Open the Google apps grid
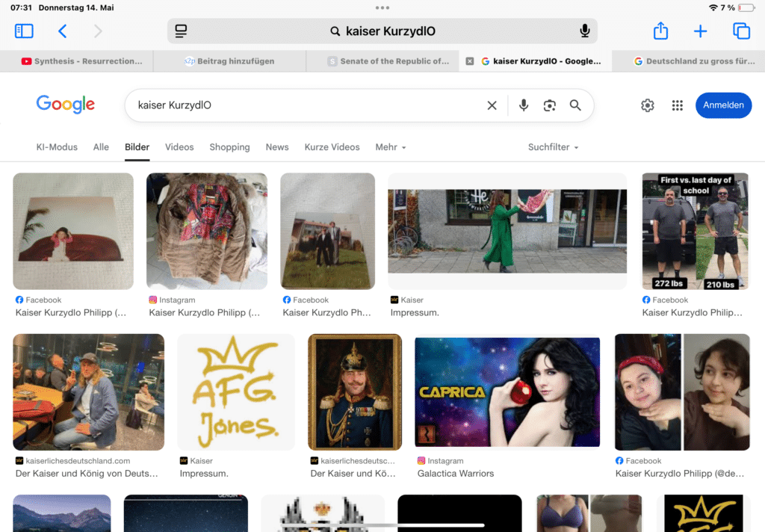765x532 pixels. [677, 105]
